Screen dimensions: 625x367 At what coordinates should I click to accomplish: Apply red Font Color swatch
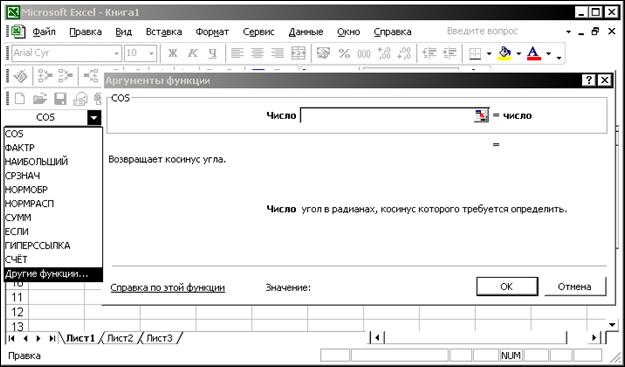(x=534, y=53)
